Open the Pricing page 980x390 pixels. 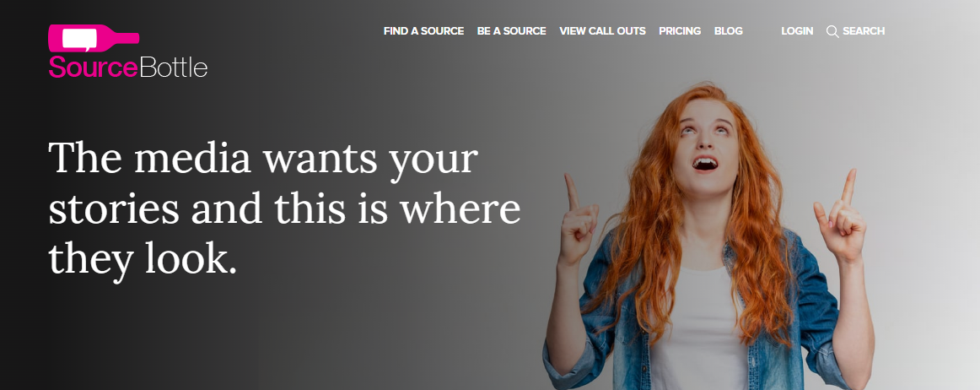680,30
